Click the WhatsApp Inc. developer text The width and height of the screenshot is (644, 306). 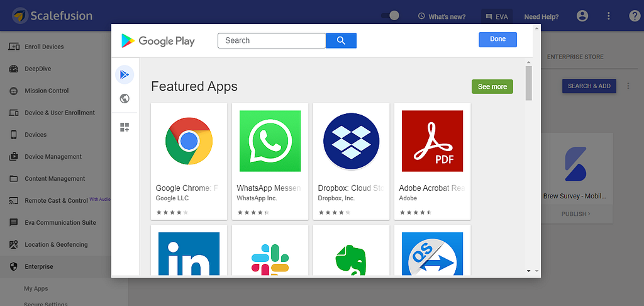click(x=257, y=198)
